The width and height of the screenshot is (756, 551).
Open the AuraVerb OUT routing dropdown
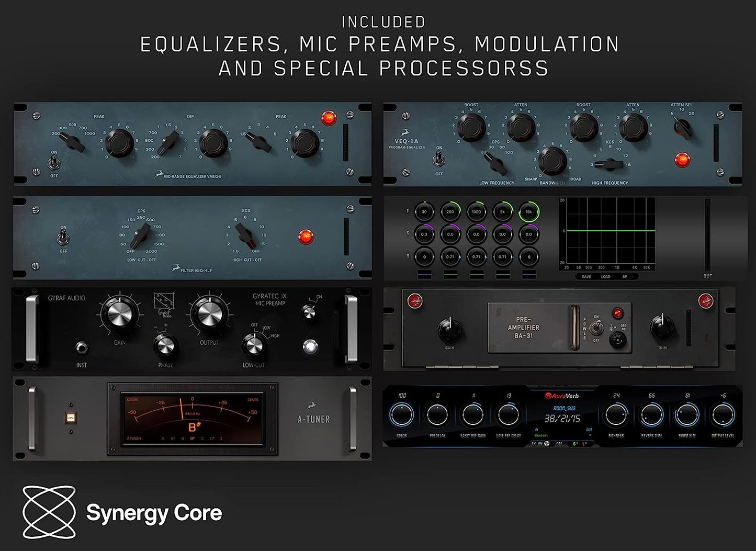589,435
